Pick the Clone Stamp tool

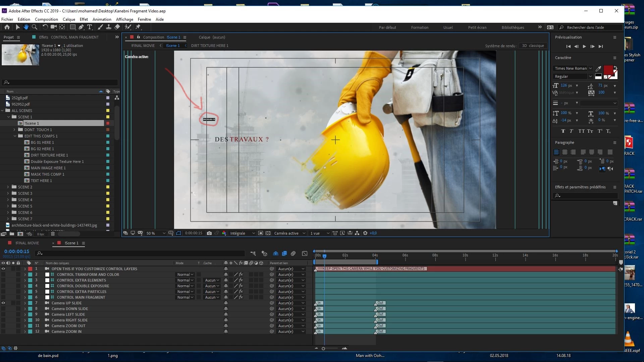click(x=109, y=27)
